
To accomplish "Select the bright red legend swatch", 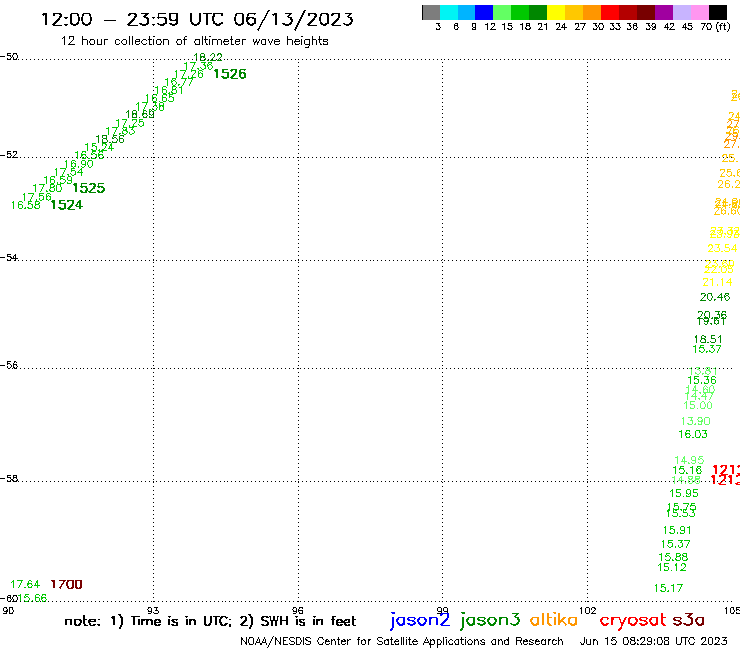I will tap(610, 12).
